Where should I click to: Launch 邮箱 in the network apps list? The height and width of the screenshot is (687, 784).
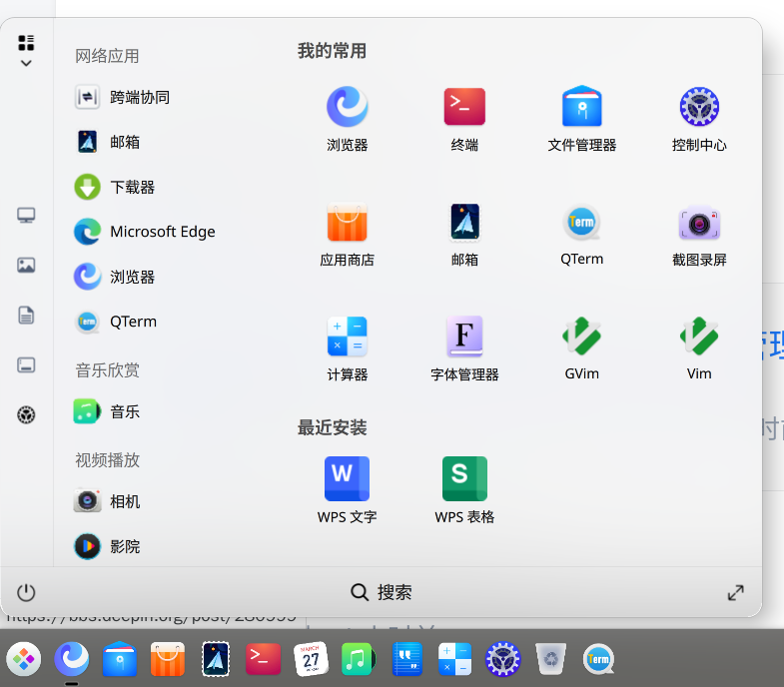(108, 142)
